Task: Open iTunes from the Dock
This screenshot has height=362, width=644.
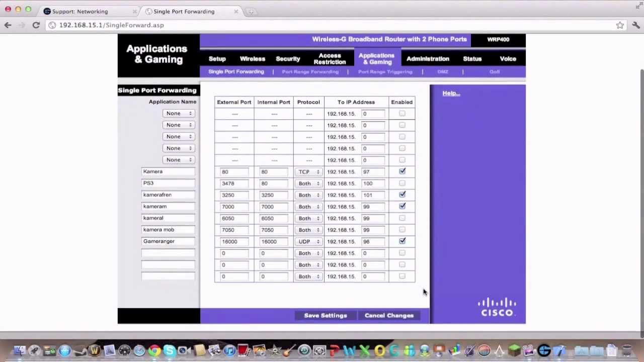Action: [229, 350]
